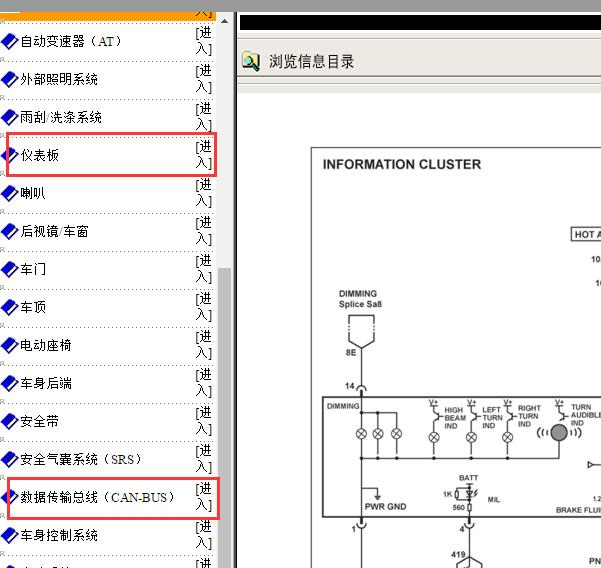The width and height of the screenshot is (601, 568).
Task: Click [进入] link for 车顶
Action: 204,307
